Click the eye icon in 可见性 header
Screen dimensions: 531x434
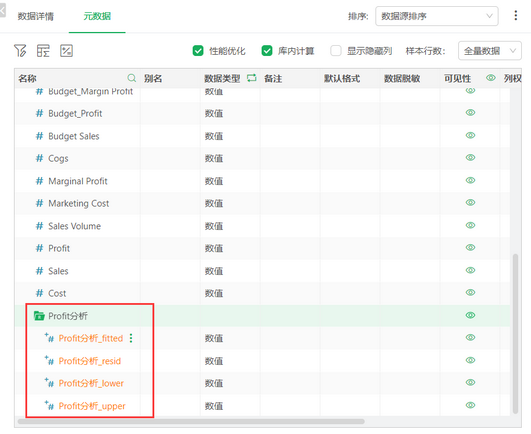[491, 78]
